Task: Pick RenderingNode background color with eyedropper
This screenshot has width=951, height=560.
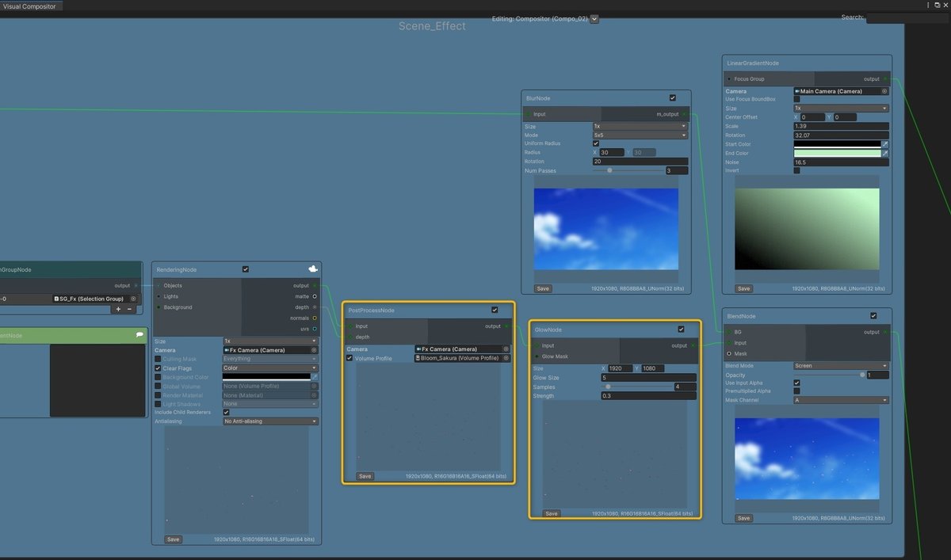Action: (x=315, y=377)
